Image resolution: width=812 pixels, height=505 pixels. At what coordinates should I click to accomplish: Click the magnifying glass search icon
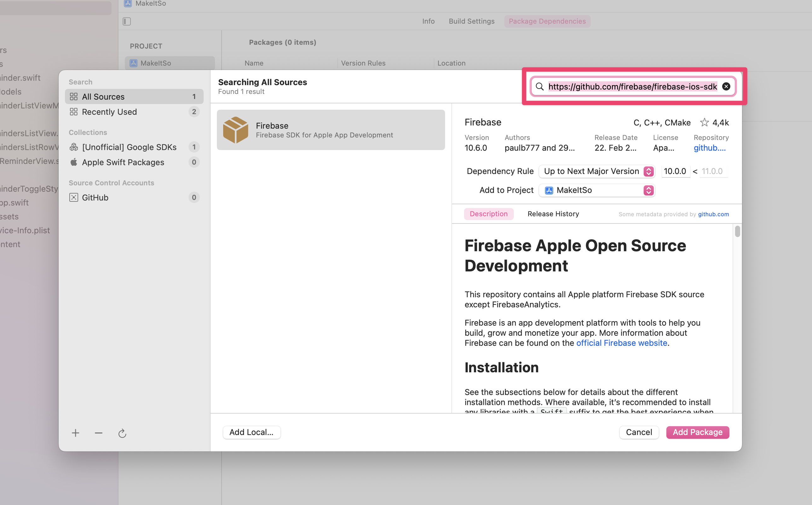[540, 86]
